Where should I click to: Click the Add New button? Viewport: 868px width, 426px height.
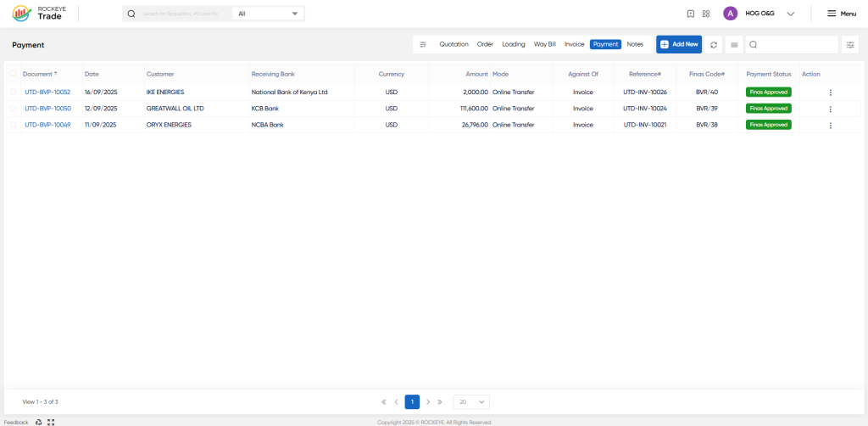(x=679, y=44)
